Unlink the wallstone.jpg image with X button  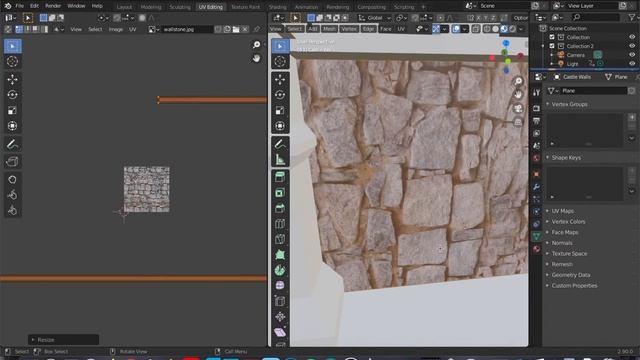[x=245, y=29]
